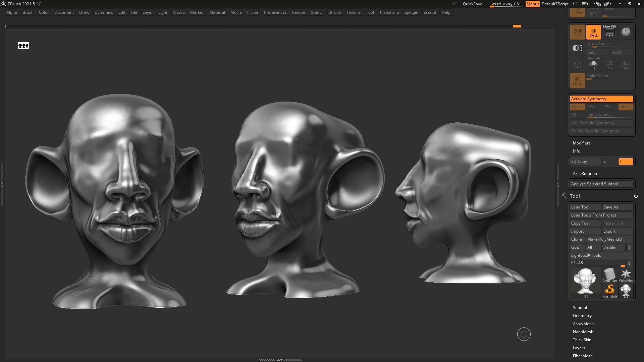Expand the Modifiers section
The width and height of the screenshot is (644, 362).
click(x=582, y=143)
